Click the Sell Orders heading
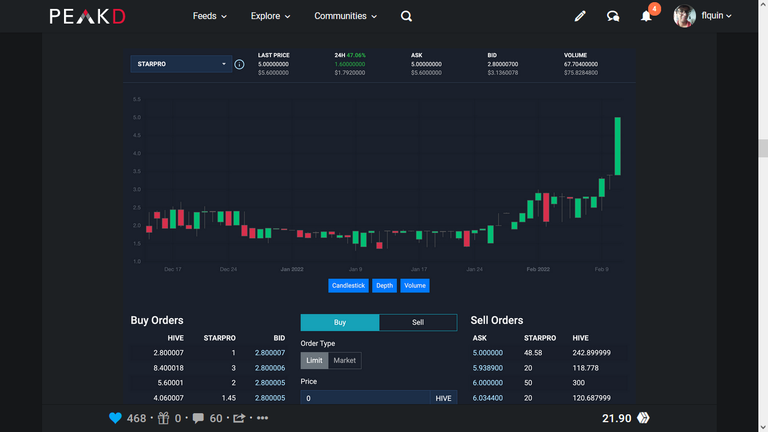The width and height of the screenshot is (768, 432). pyautogui.click(x=497, y=320)
